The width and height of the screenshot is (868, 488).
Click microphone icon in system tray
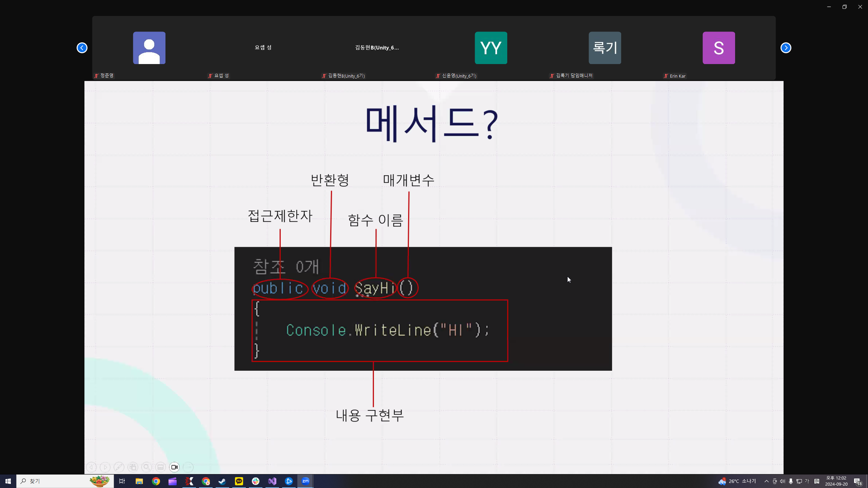[791, 481]
